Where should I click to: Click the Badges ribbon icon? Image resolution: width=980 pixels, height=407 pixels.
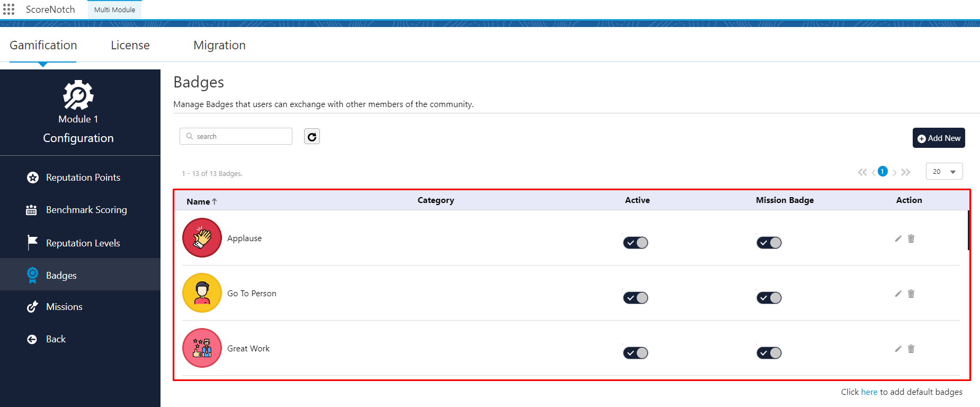[32, 275]
